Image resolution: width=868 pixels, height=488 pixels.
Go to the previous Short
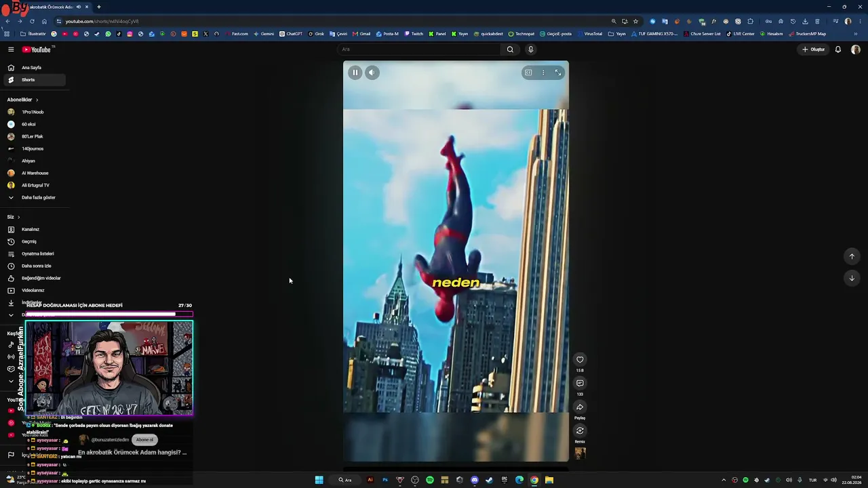[x=852, y=256]
